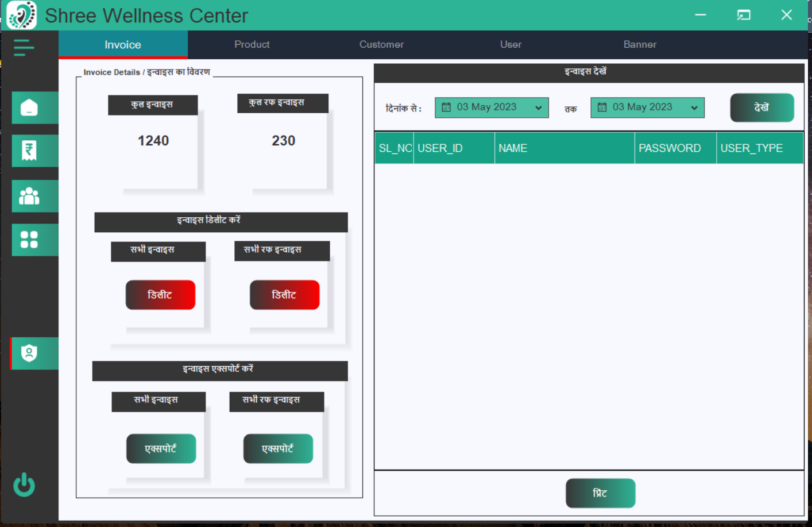Open the Customers section via people icon
812x527 pixels.
[x=34, y=196]
